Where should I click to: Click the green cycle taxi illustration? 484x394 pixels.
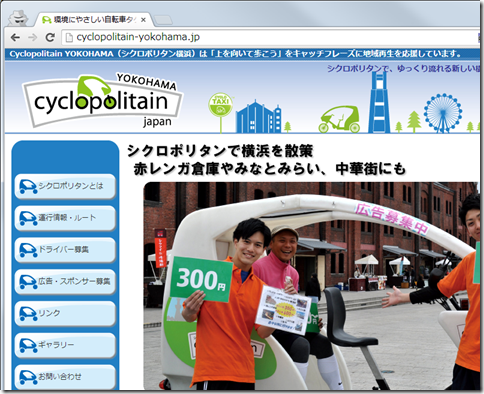pyautogui.click(x=339, y=119)
